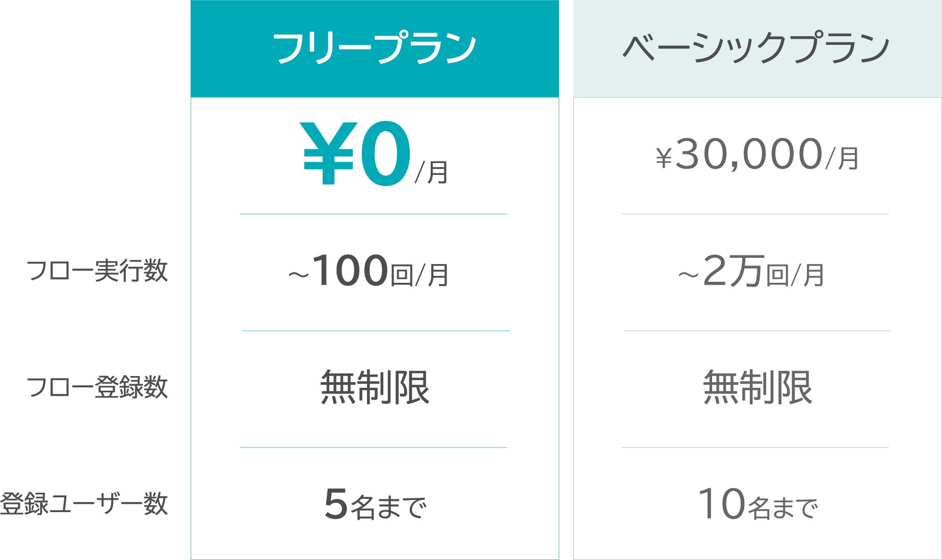Select the ベーシックプラン header tab
Screen dimensions: 942x560
(757, 48)
